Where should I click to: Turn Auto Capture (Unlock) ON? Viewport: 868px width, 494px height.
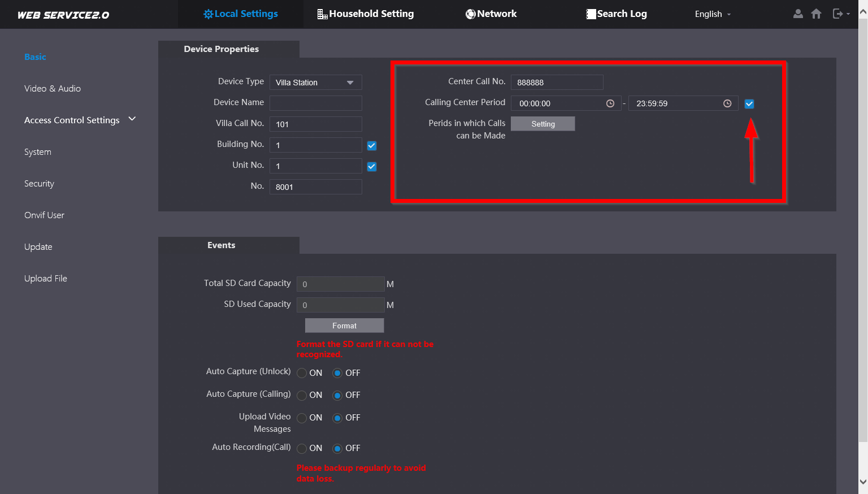point(302,373)
